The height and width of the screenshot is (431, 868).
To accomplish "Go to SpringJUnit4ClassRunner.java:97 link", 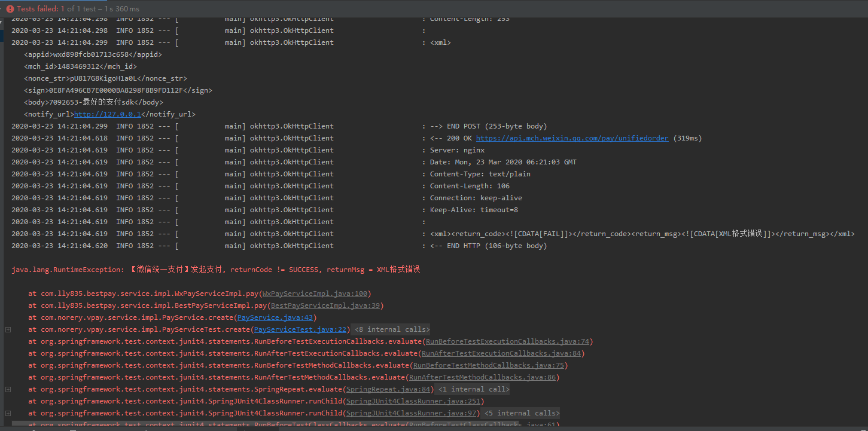I will [x=412, y=413].
